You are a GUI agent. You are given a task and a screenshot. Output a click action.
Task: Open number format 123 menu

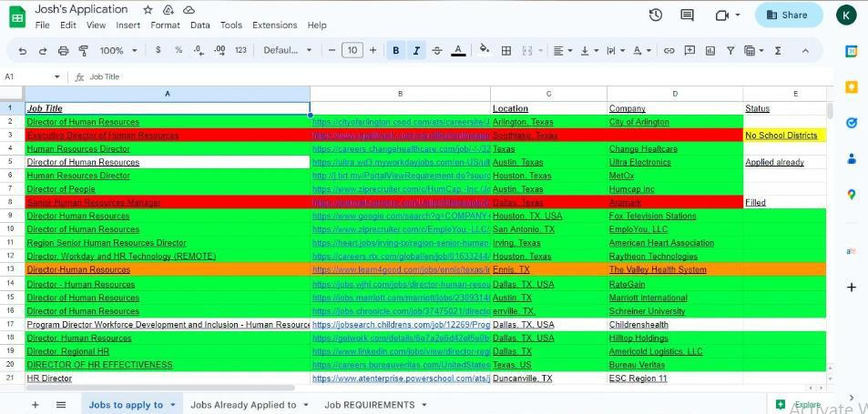point(240,50)
